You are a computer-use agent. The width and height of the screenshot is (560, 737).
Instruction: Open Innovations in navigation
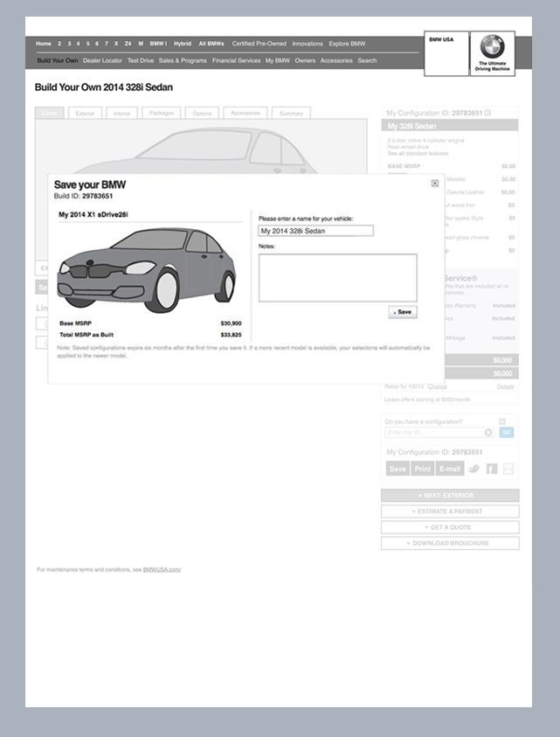coord(308,44)
